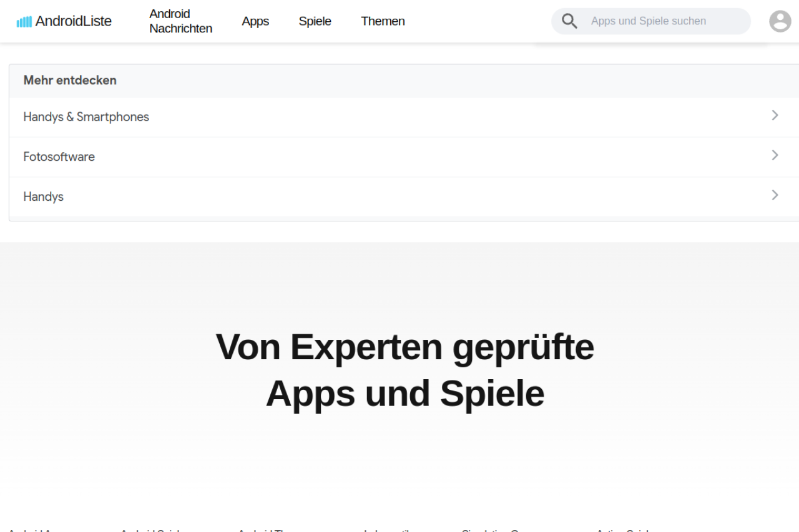This screenshot has width=799, height=532.
Task: Click the AndroidListe logo
Action: point(64,21)
